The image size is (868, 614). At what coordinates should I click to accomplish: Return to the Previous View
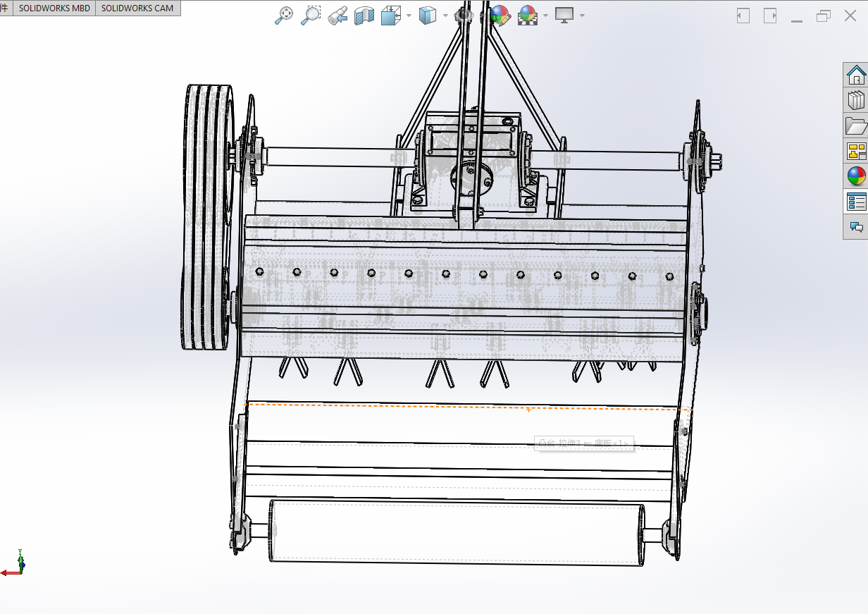pos(337,16)
